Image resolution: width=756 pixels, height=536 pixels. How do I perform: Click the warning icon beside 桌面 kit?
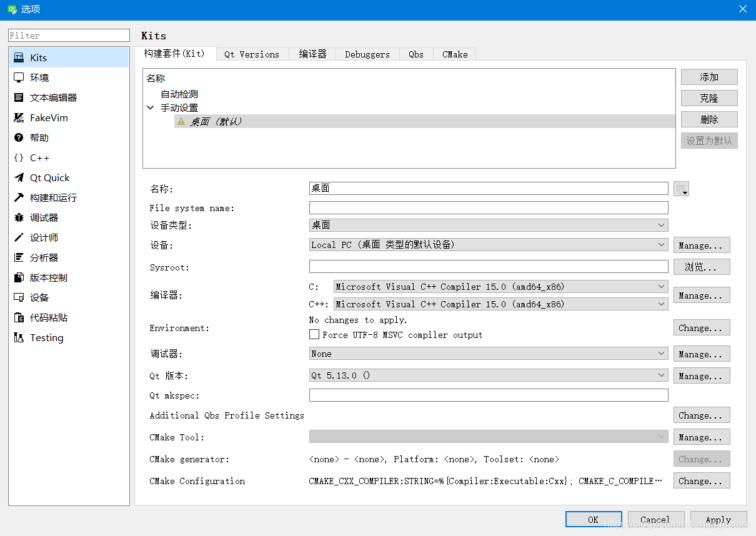[x=181, y=121]
